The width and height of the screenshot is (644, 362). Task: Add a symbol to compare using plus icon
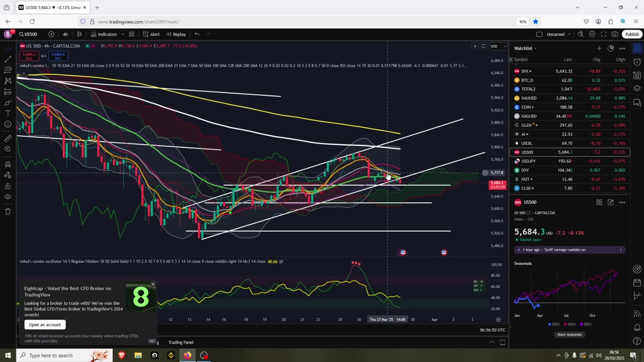coord(51,34)
